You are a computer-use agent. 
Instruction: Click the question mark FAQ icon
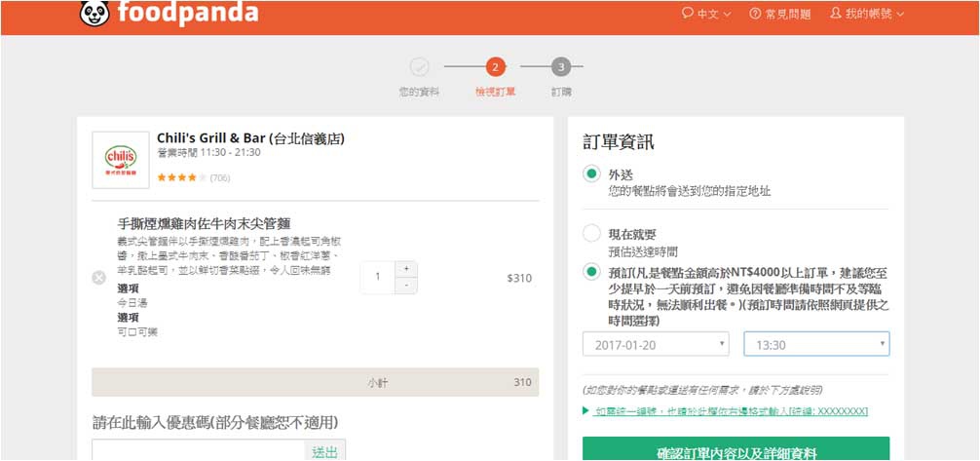756,14
